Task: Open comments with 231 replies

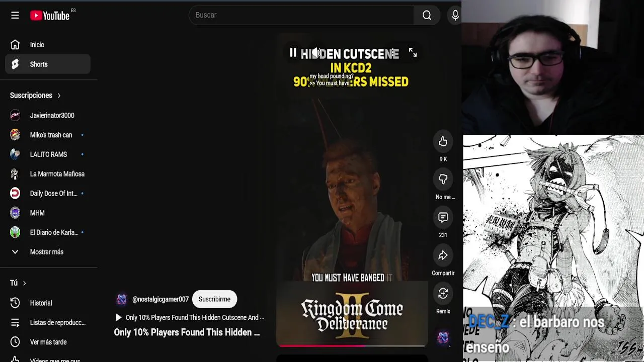Action: pyautogui.click(x=443, y=217)
